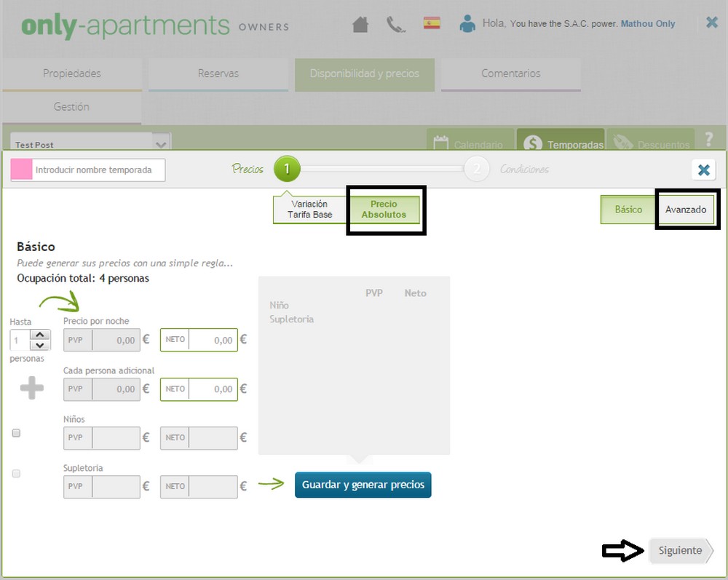728x580 pixels.
Task: Enable the Niños pricing checkbox
Action: (17, 433)
